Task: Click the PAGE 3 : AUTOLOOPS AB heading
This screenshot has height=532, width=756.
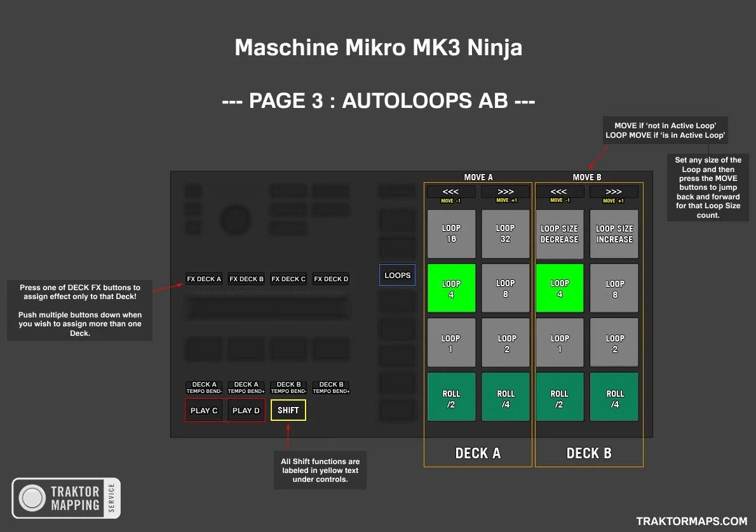Action: (x=379, y=101)
